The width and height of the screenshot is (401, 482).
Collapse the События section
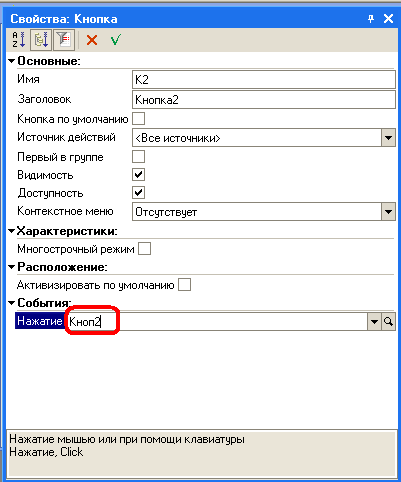[x=12, y=303]
